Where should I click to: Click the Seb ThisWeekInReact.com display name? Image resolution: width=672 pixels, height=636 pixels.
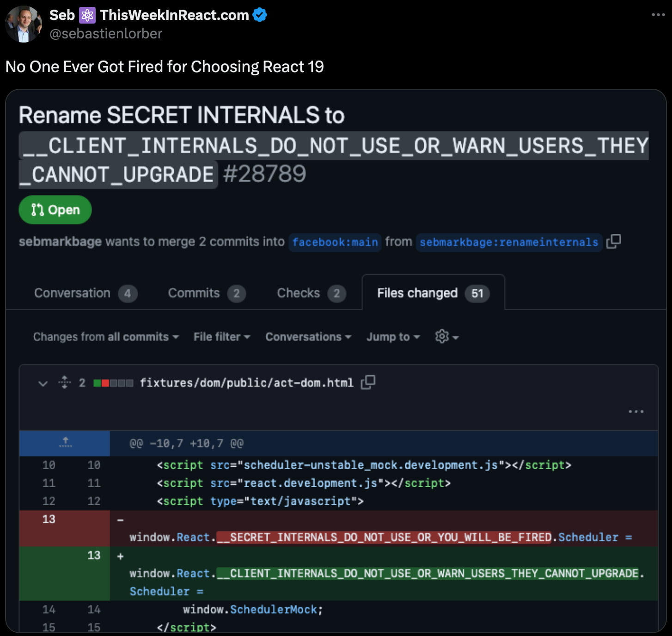149,15
